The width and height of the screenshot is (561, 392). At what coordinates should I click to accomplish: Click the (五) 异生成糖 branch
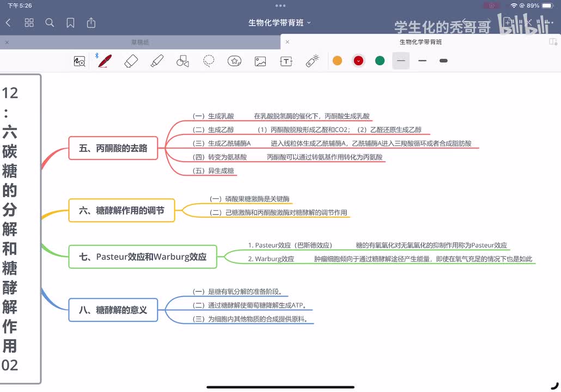pyautogui.click(x=214, y=170)
